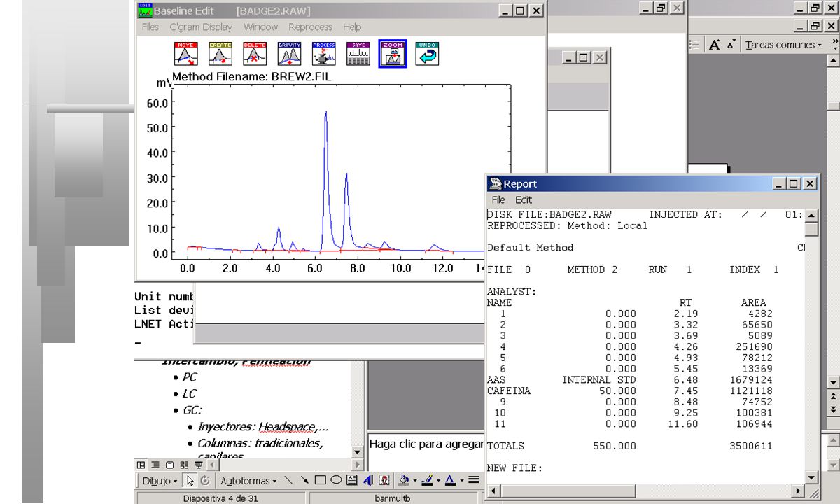Toggle the ZOOM tool in Baseline Edit

pos(393,54)
